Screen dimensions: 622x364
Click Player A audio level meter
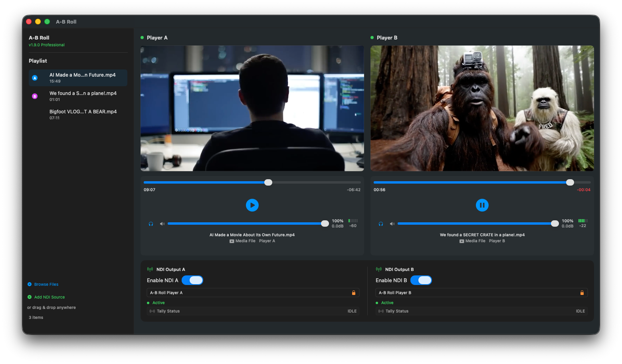click(x=353, y=221)
